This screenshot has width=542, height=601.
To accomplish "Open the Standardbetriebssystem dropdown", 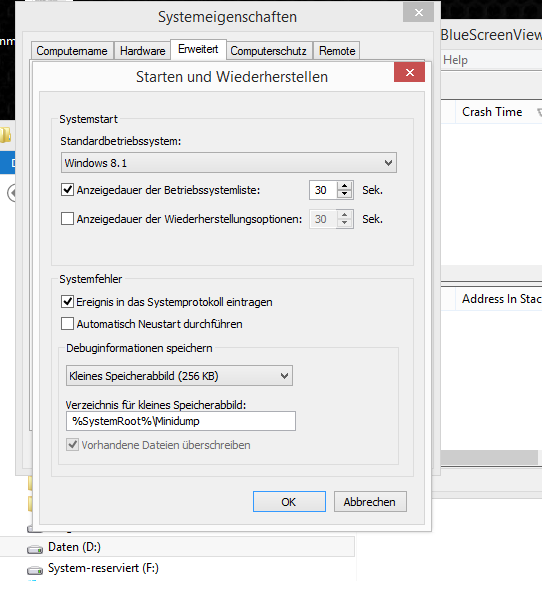I will coord(229,163).
